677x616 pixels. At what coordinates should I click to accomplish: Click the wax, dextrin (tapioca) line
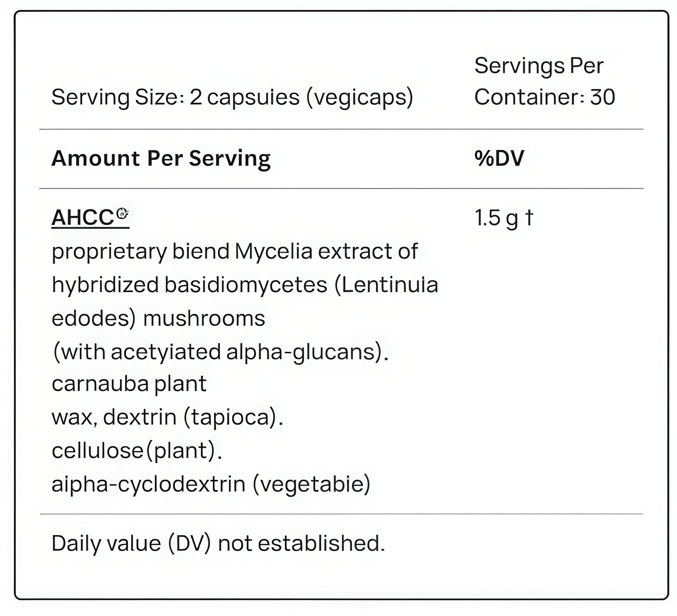click(167, 417)
